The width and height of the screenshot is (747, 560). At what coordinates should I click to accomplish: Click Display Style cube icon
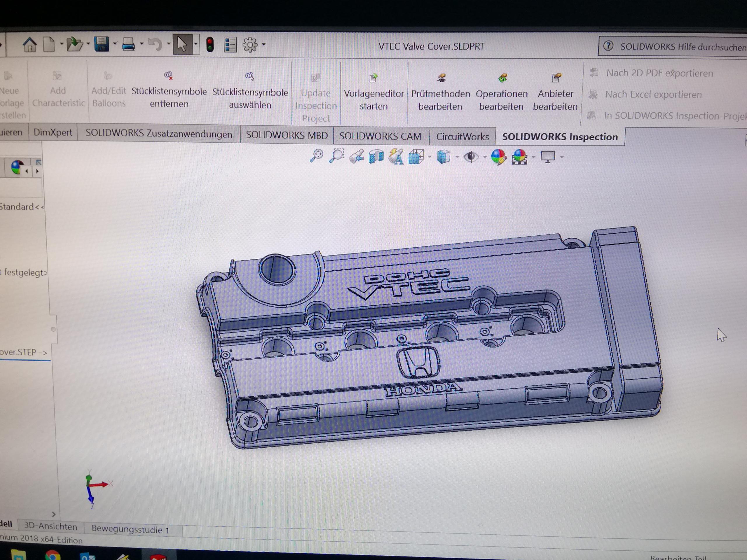pos(444,157)
